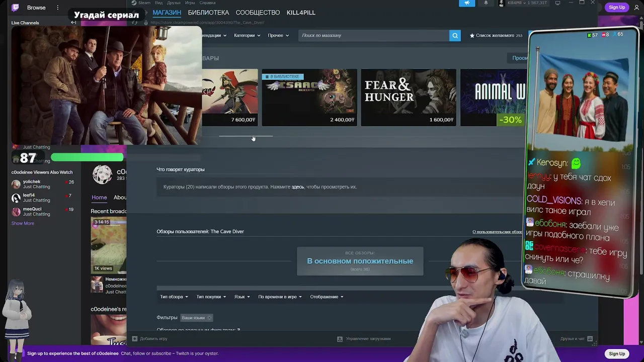Open the Fear & Hunger game thumbnail
644x362 pixels.
click(x=409, y=98)
